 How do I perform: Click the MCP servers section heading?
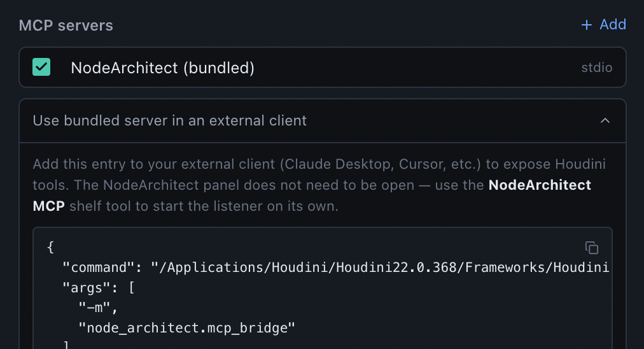tap(66, 25)
